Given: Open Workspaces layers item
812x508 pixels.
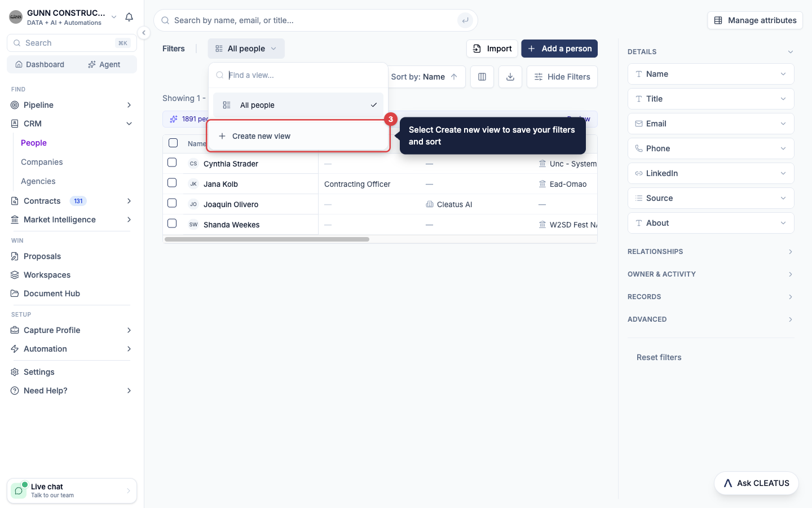Looking at the screenshot, I should pyautogui.click(x=72, y=275).
